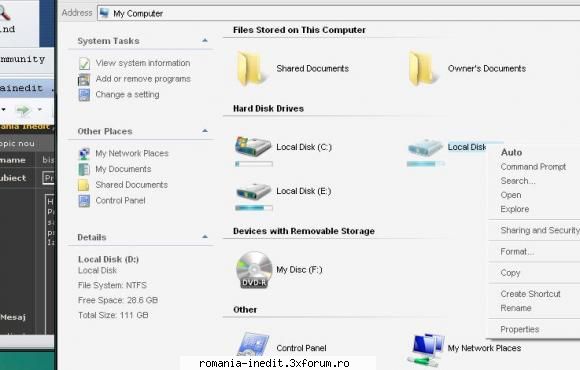This screenshot has height=370, width=580.
Task: Choose Sharing and Security from context menu
Action: click(x=540, y=230)
